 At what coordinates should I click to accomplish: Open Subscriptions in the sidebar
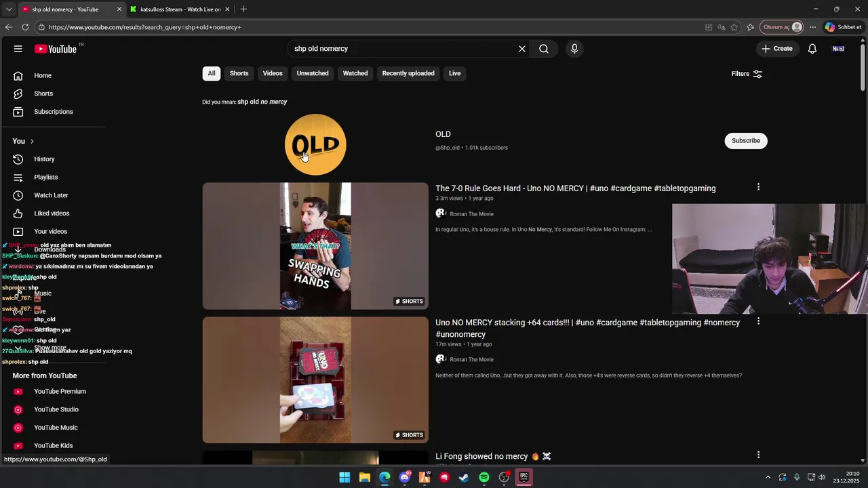(x=54, y=112)
